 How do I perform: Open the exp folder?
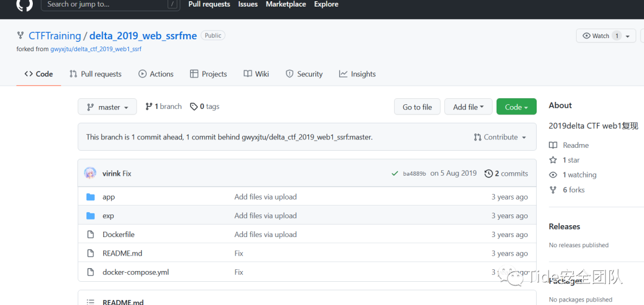point(108,216)
